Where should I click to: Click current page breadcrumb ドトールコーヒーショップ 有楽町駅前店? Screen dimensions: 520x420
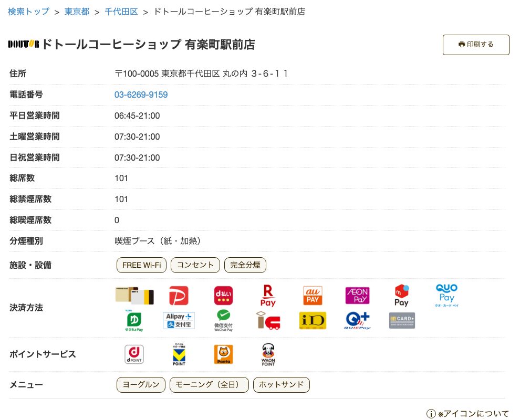tap(230, 12)
